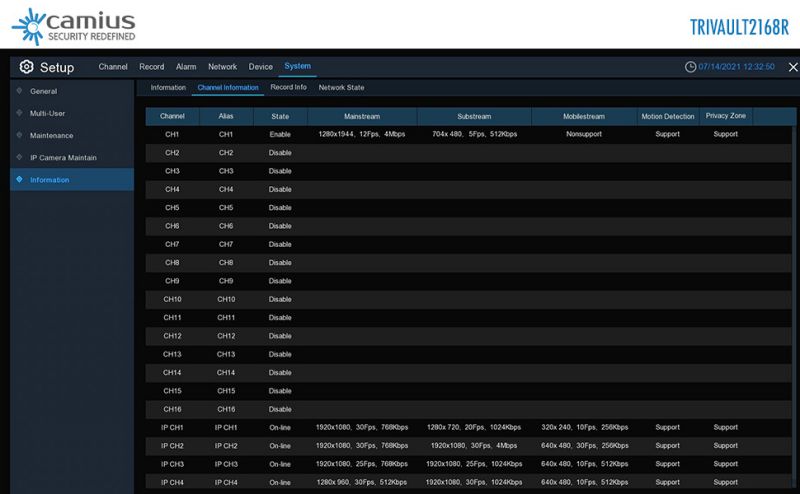Click the diamond icon next to General
The image size is (800, 494).
(x=19, y=91)
